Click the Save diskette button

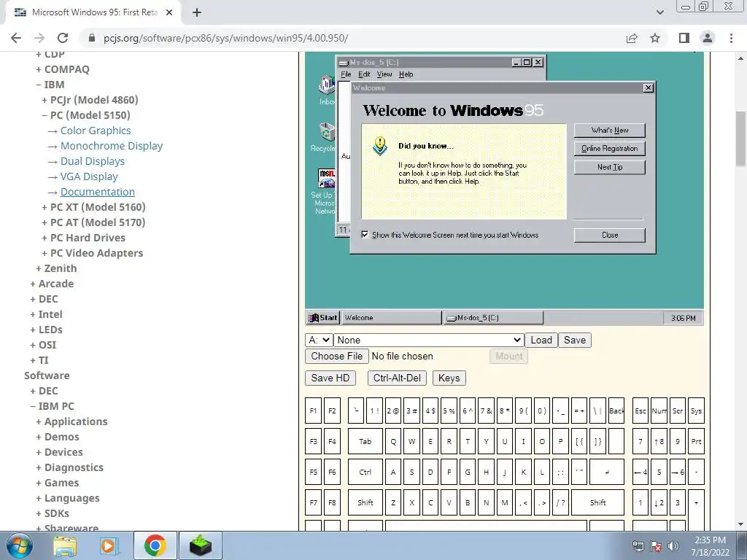pos(575,340)
